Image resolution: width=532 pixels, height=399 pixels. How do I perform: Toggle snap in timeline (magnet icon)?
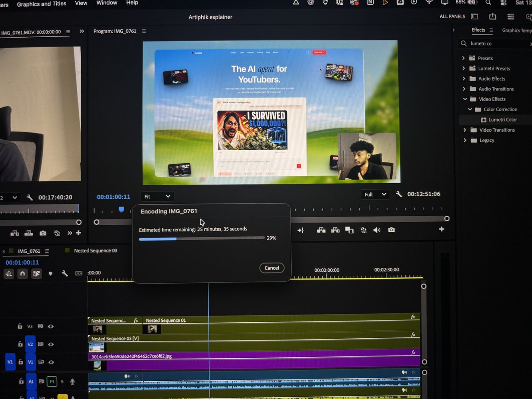22,274
